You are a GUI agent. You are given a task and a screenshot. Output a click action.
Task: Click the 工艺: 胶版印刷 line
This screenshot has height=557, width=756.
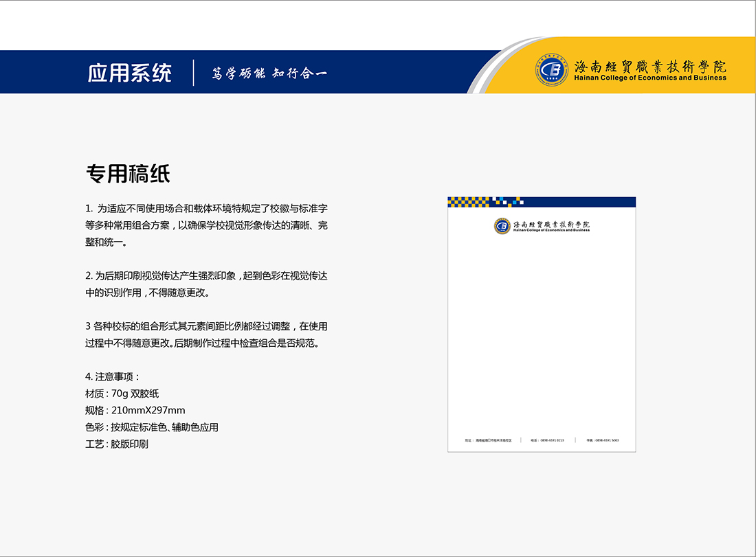point(117,444)
